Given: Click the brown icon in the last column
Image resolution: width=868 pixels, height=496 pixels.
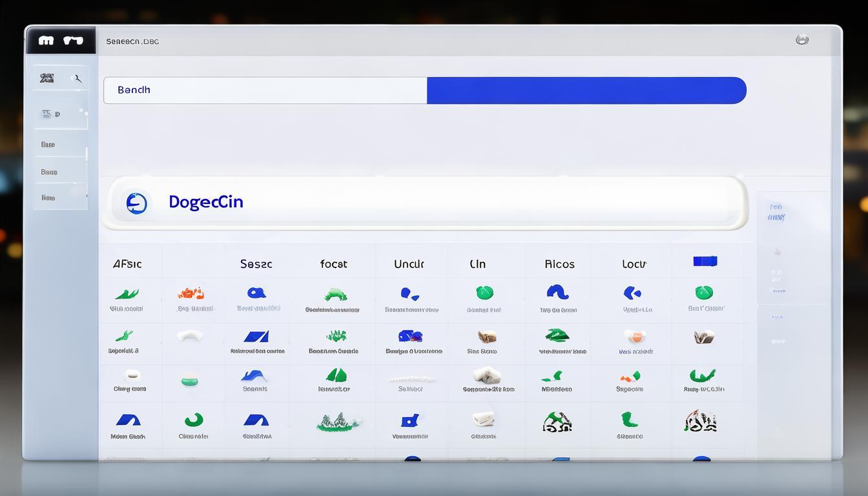Looking at the screenshot, I should (x=703, y=337).
